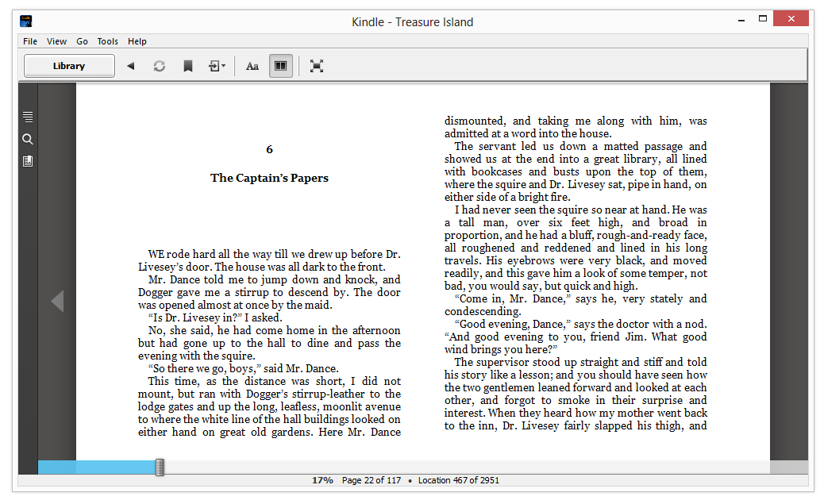This screenshot has width=824, height=504.
Task: Open the Library view
Action: click(x=69, y=66)
